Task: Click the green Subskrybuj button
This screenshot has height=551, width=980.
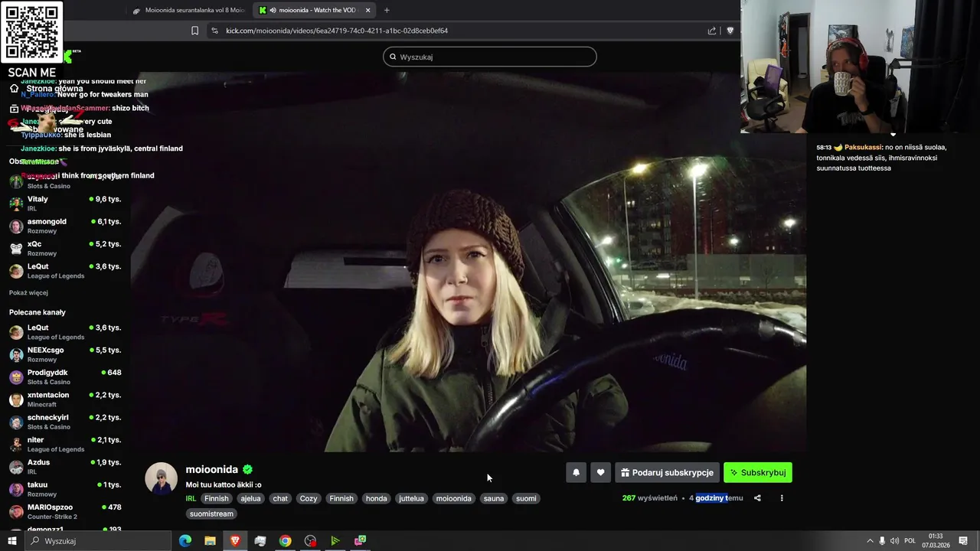Action: point(758,472)
